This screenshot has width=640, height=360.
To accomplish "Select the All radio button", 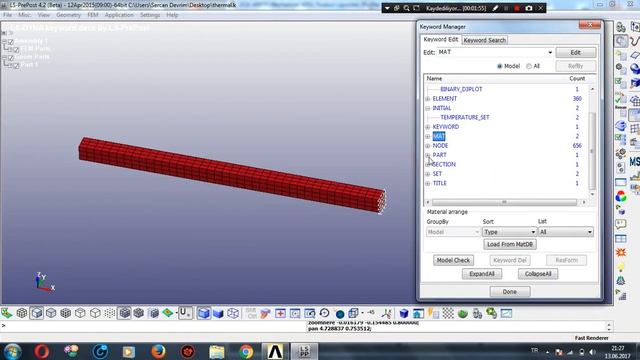I will click(x=529, y=66).
